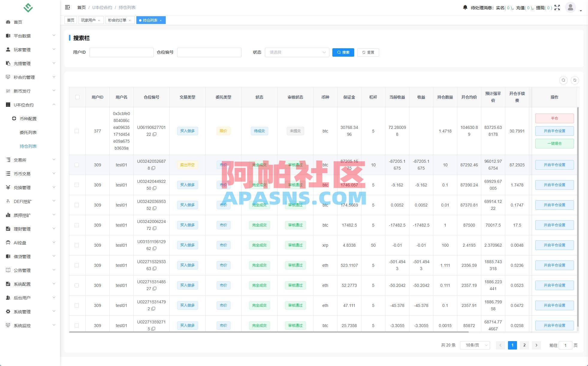The width and height of the screenshot is (588, 366).
Task: Click the collapse sidebar hamburger icon
Action: coord(67,7)
